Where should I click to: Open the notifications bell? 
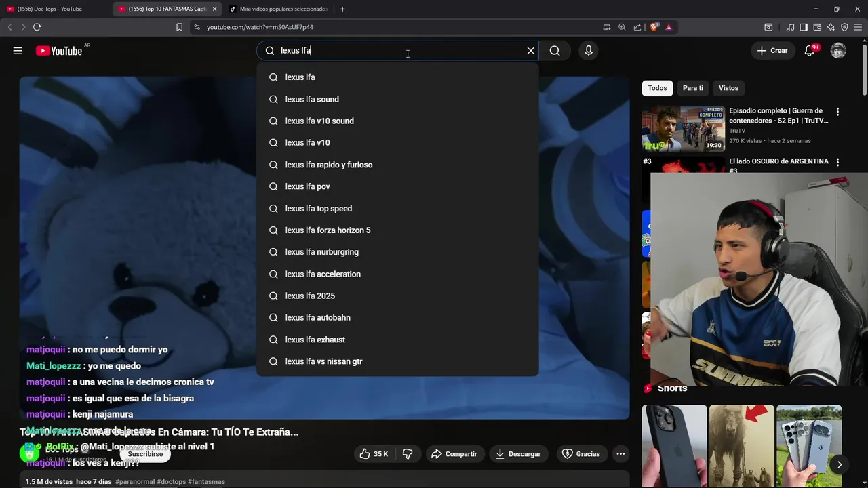[x=810, y=51]
